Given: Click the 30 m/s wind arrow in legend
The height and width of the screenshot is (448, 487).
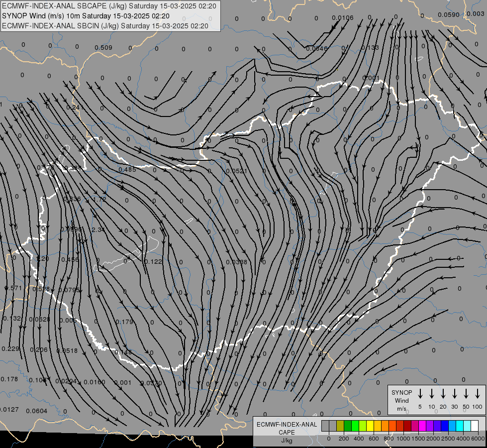Looking at the screenshot, I should (454, 394).
